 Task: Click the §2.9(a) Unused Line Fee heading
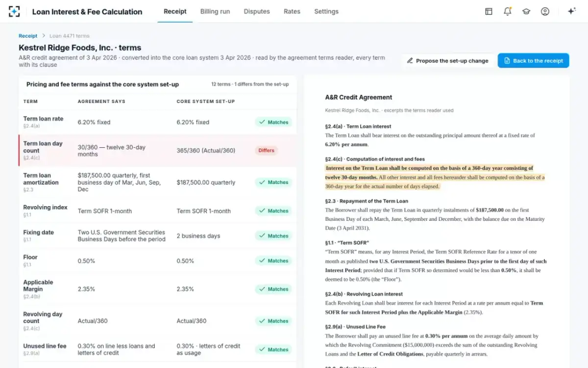coord(355,327)
